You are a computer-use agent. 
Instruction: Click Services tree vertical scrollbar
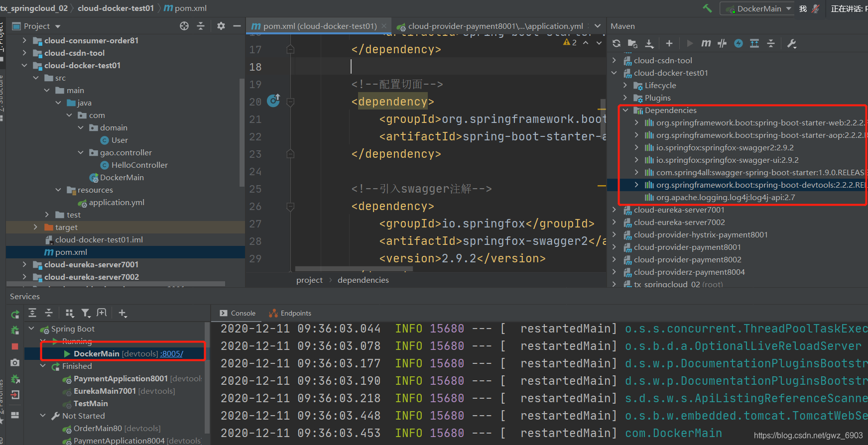(207, 378)
